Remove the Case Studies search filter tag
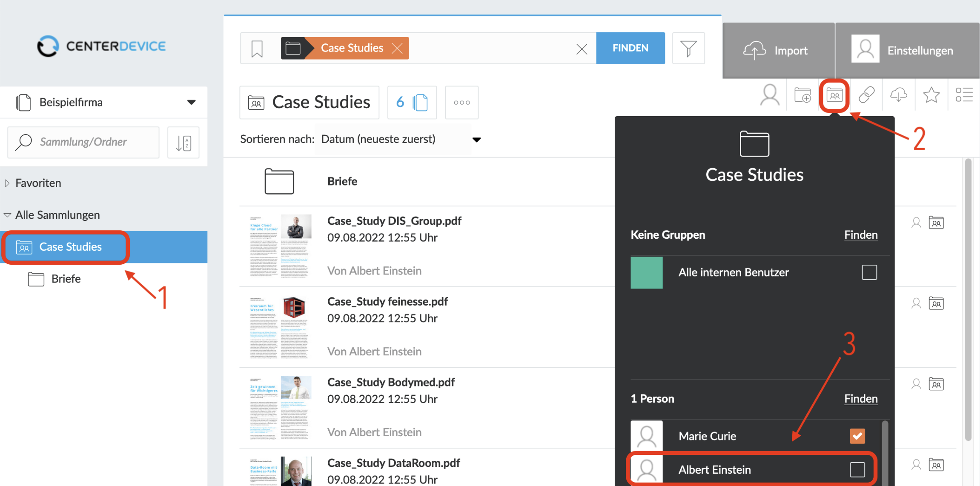The height and width of the screenshot is (486, 980). (397, 48)
